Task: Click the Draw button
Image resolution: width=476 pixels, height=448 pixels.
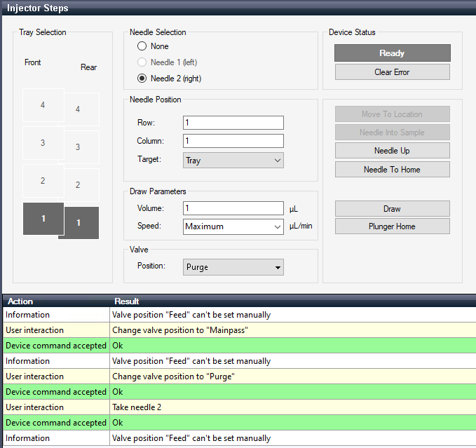Action: pyautogui.click(x=392, y=209)
